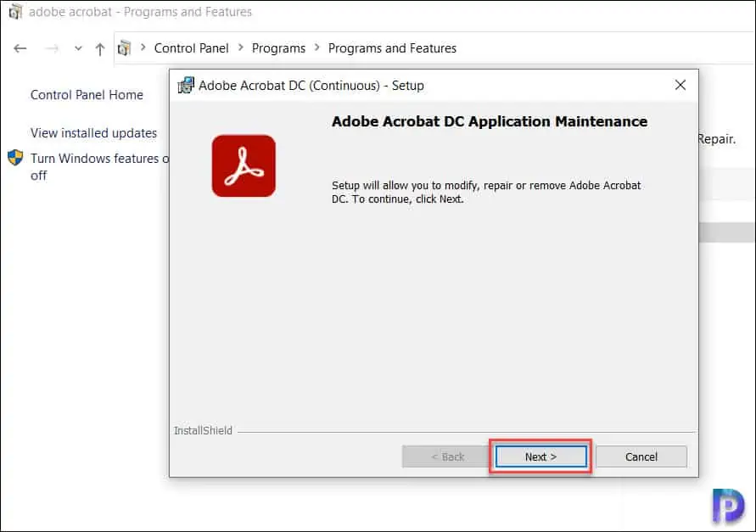Click the red Adobe Acrobat logo
Image resolution: width=756 pixels, height=532 pixels.
[244, 165]
